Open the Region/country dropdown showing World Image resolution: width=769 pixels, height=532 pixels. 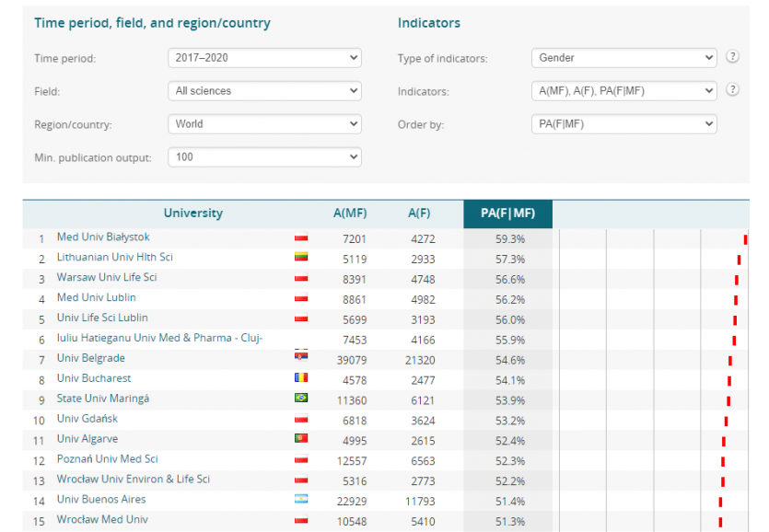(x=264, y=123)
